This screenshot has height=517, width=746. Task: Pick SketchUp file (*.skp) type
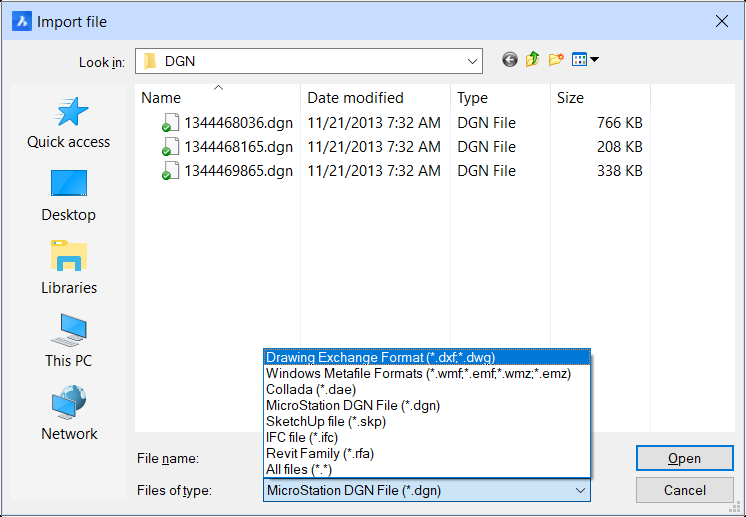[x=326, y=421]
